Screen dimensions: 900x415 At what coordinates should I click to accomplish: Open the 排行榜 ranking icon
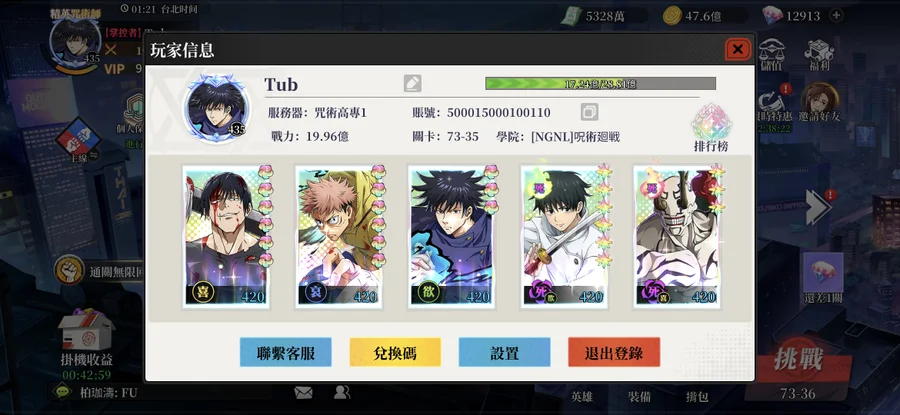click(711, 128)
